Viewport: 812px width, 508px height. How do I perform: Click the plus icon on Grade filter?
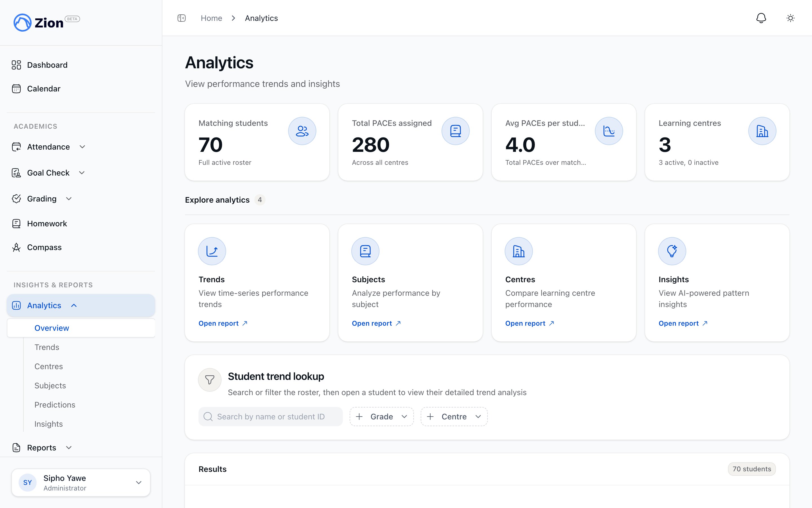tap(359, 417)
